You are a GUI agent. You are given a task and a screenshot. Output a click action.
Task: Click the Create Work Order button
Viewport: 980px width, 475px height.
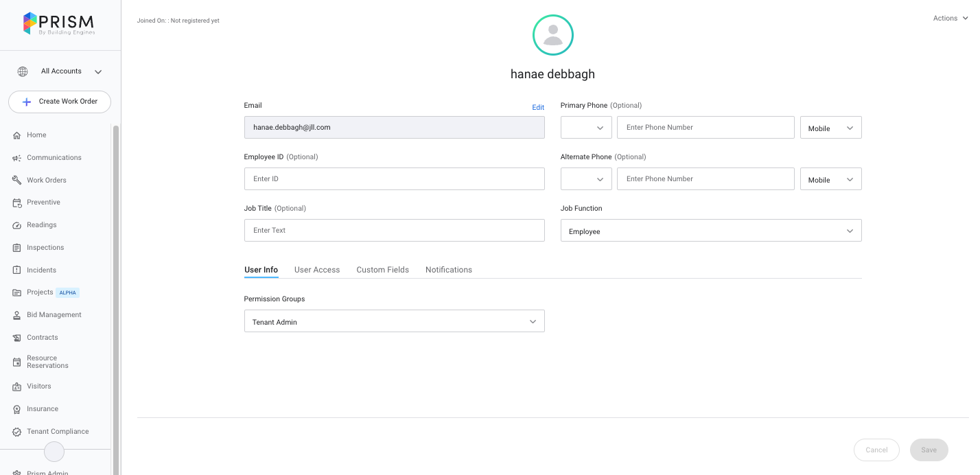click(x=60, y=102)
